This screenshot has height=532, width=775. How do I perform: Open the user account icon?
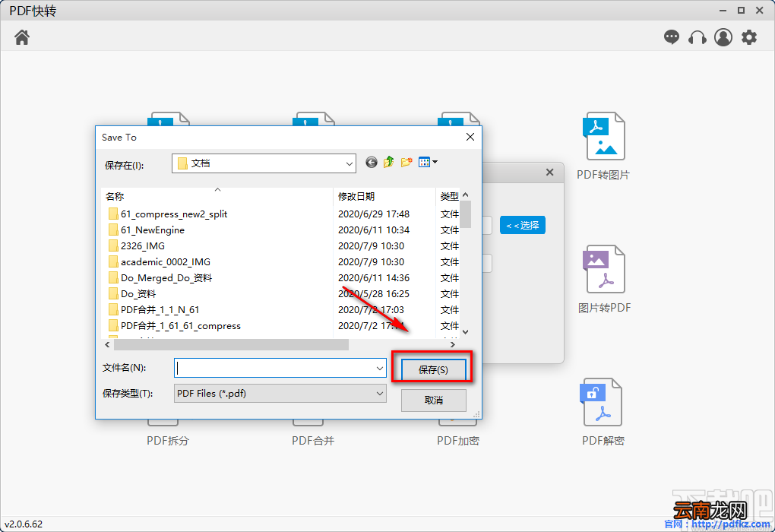coord(723,37)
